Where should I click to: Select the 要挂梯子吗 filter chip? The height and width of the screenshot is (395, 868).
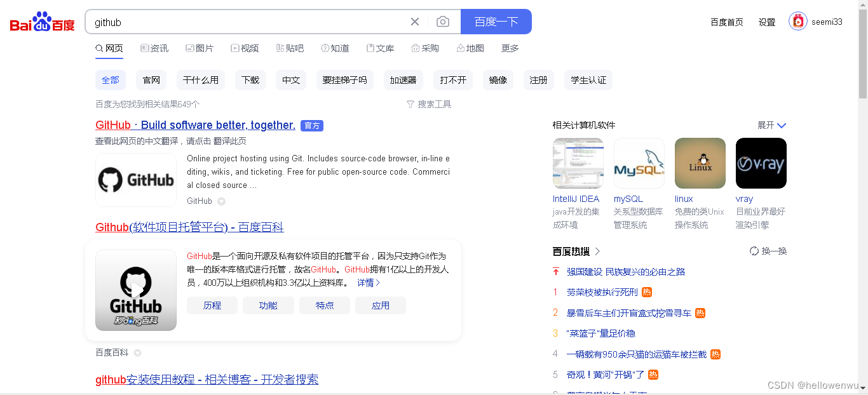(x=345, y=80)
